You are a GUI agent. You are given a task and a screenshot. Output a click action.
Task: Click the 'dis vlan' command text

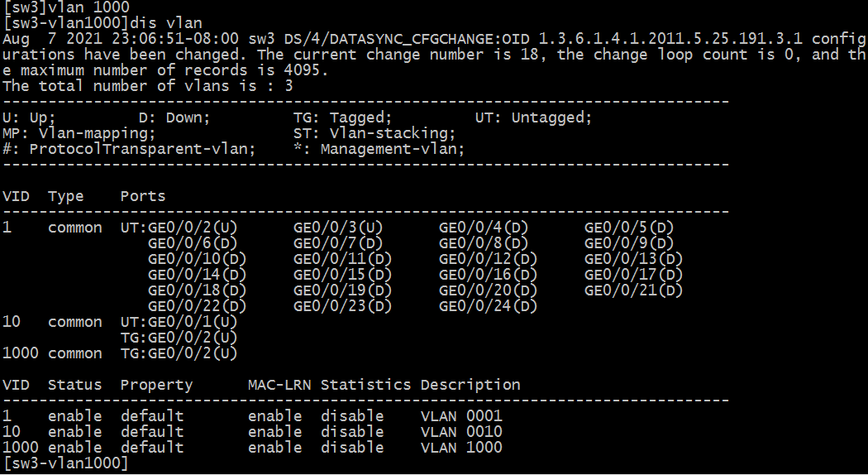165,23
